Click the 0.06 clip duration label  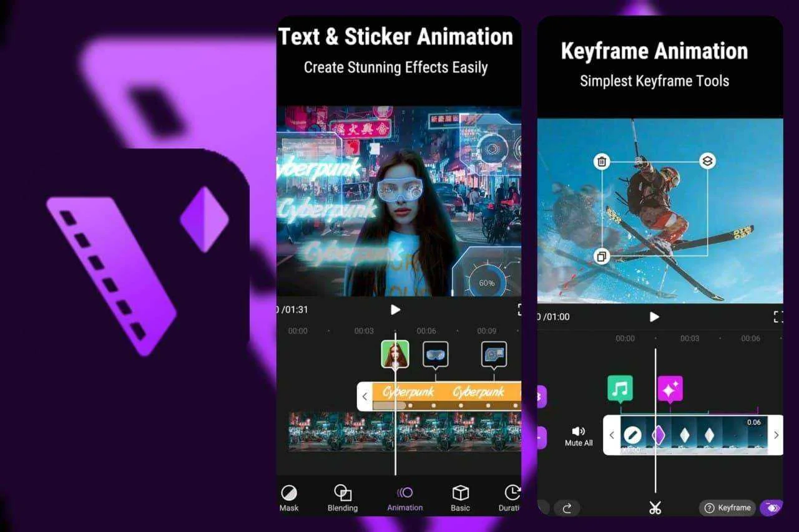754,422
